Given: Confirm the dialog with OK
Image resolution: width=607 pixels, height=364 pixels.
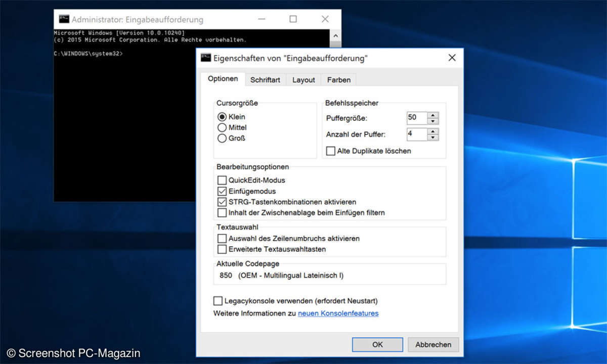Looking at the screenshot, I should click(x=377, y=344).
